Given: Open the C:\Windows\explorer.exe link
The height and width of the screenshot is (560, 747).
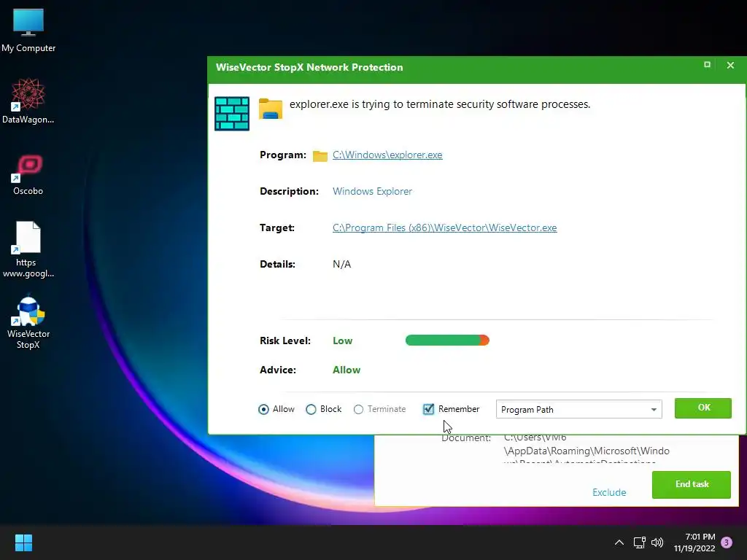Looking at the screenshot, I should tap(387, 155).
